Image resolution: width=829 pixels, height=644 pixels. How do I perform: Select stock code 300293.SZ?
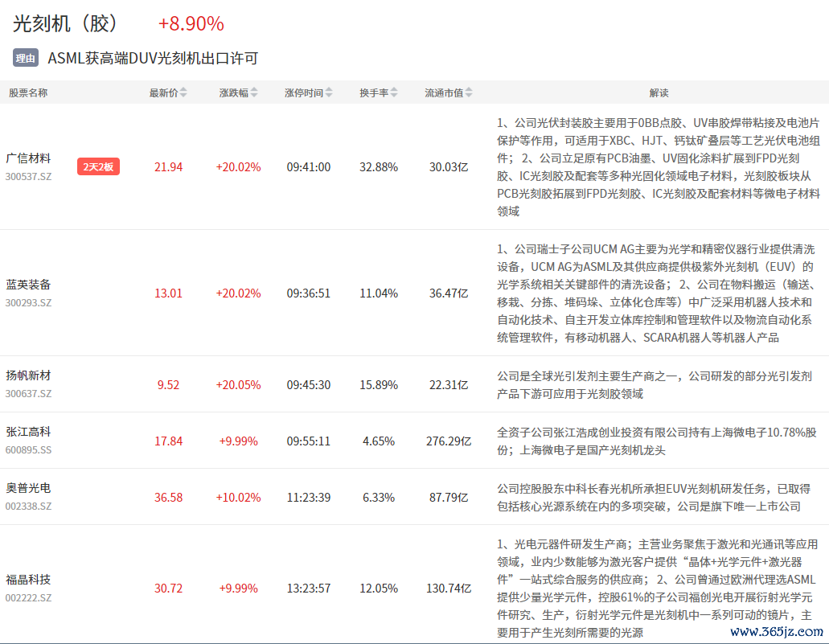click(x=29, y=303)
